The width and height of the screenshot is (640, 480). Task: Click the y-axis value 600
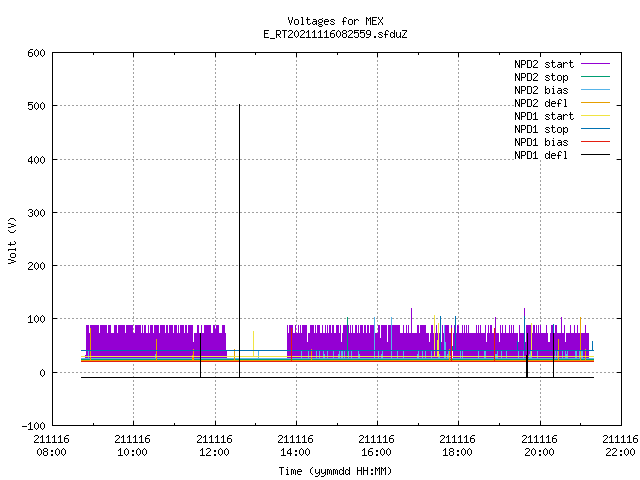(x=36, y=53)
